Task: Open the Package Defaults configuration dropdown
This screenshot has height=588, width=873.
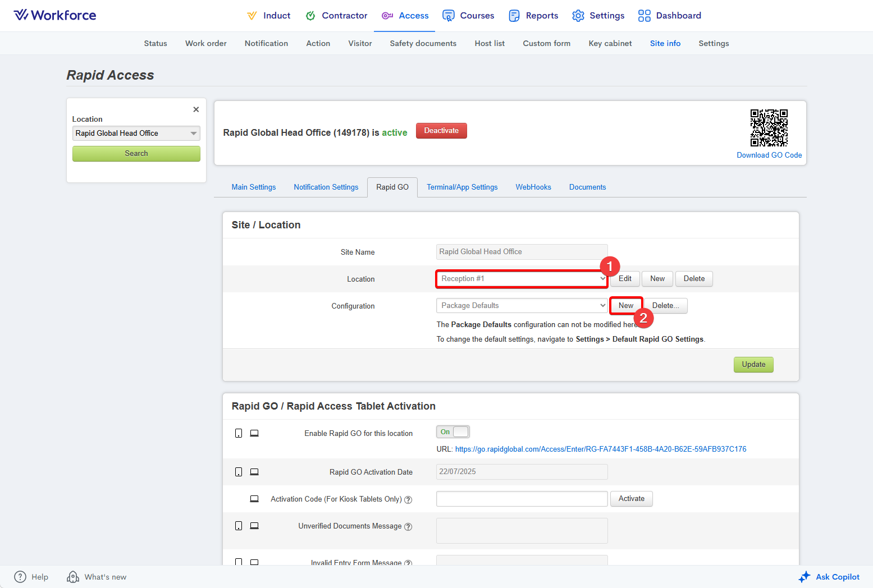Action: [522, 306]
